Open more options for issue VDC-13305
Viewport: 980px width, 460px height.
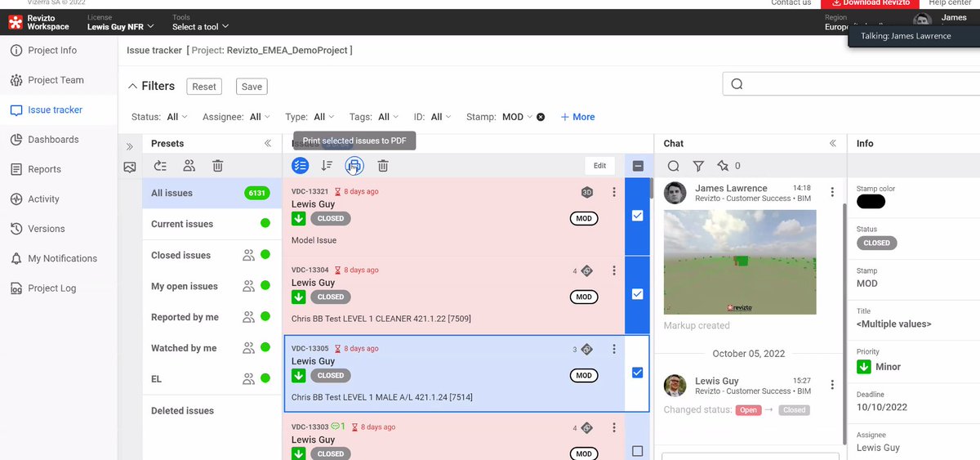(614, 349)
